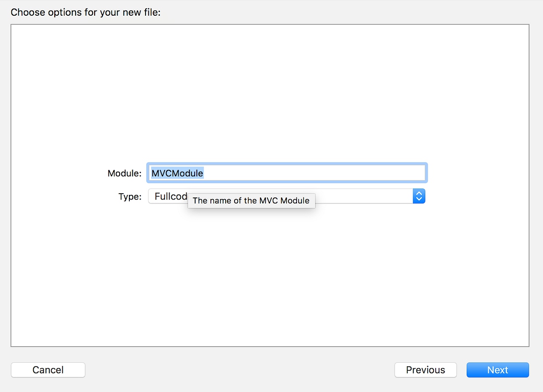Click the blue up arrow on Type selector

pos(419,194)
